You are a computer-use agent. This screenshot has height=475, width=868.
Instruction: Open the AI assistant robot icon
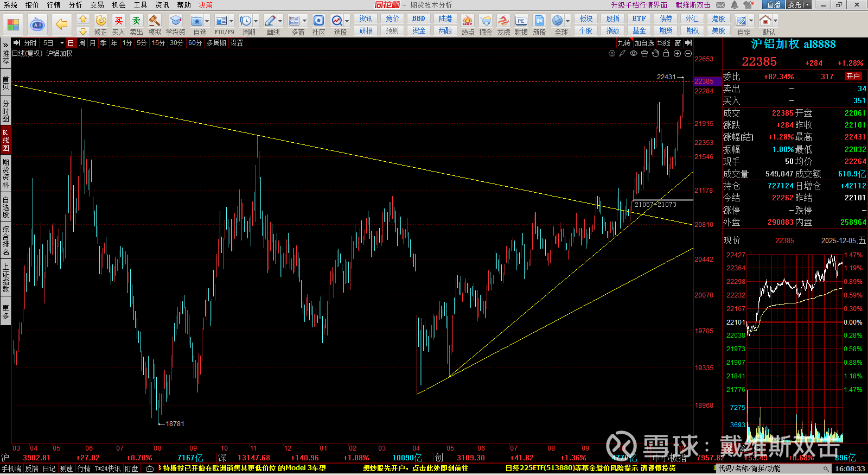click(x=37, y=24)
